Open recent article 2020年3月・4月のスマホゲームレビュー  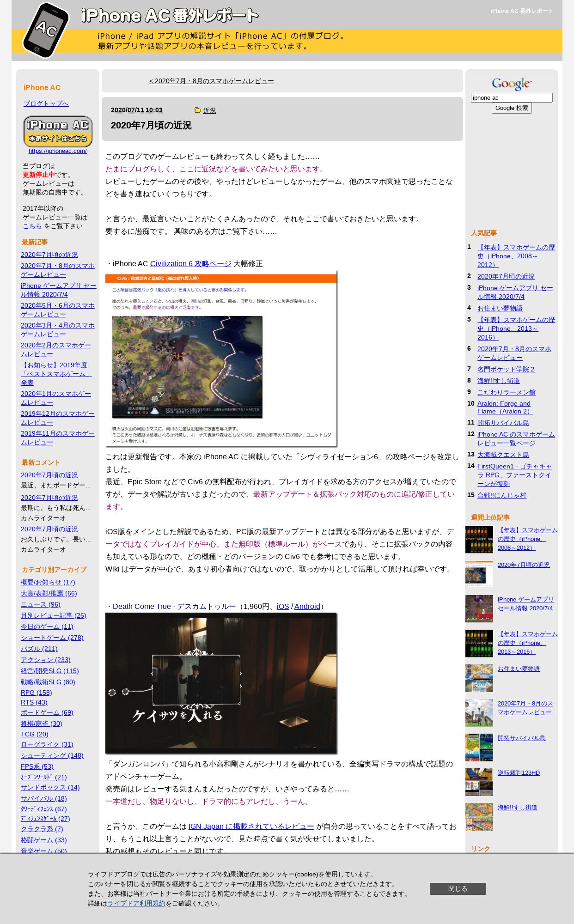pyautogui.click(x=57, y=329)
